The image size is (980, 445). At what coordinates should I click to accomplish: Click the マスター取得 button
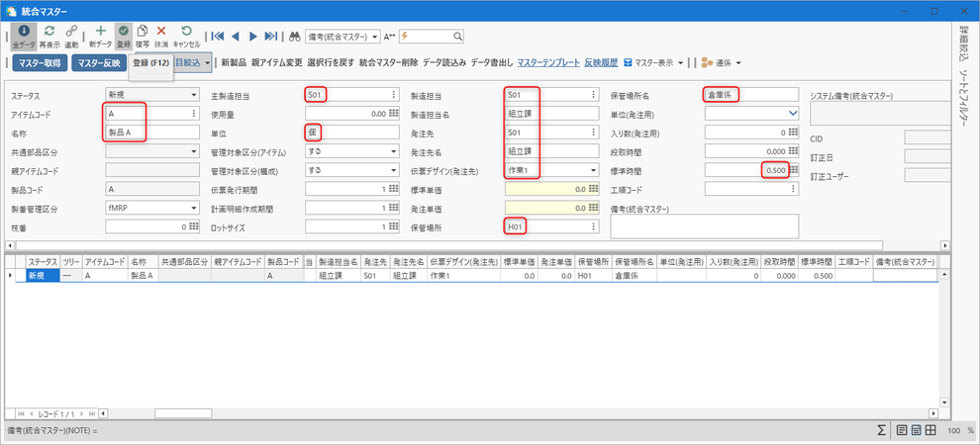click(x=40, y=63)
